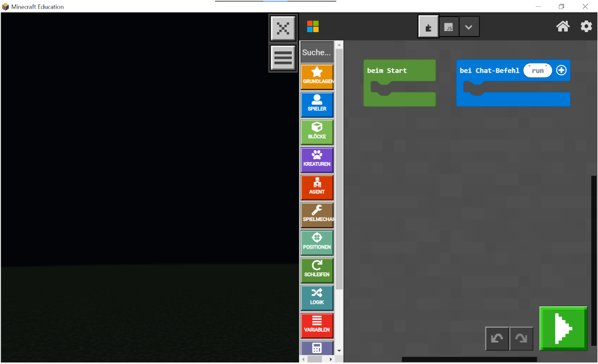Open the Logik category
This screenshot has width=598, height=364.
317,298
